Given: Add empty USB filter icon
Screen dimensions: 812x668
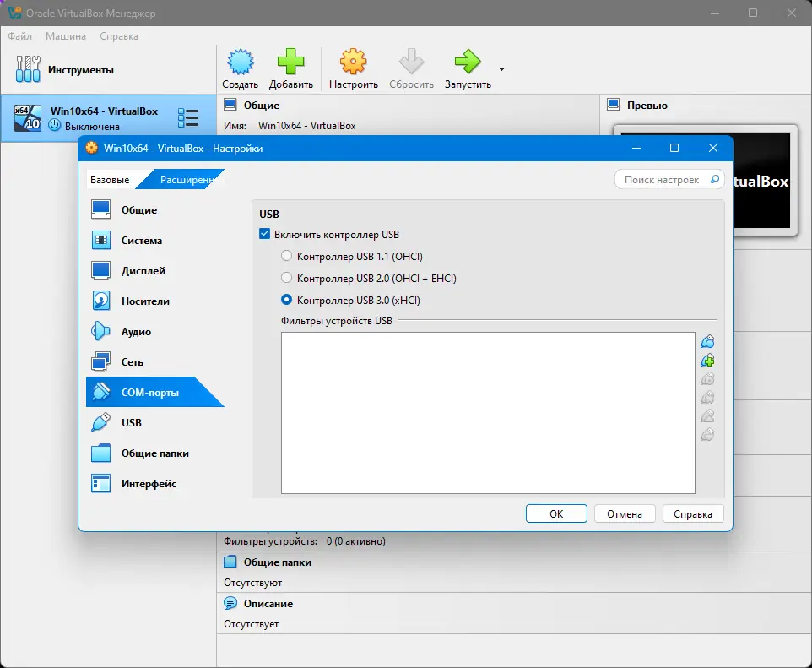Looking at the screenshot, I should (x=707, y=341).
